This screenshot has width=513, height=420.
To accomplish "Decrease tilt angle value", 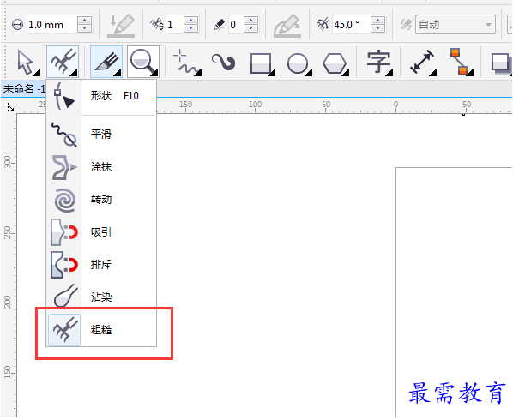I will coord(377,28).
